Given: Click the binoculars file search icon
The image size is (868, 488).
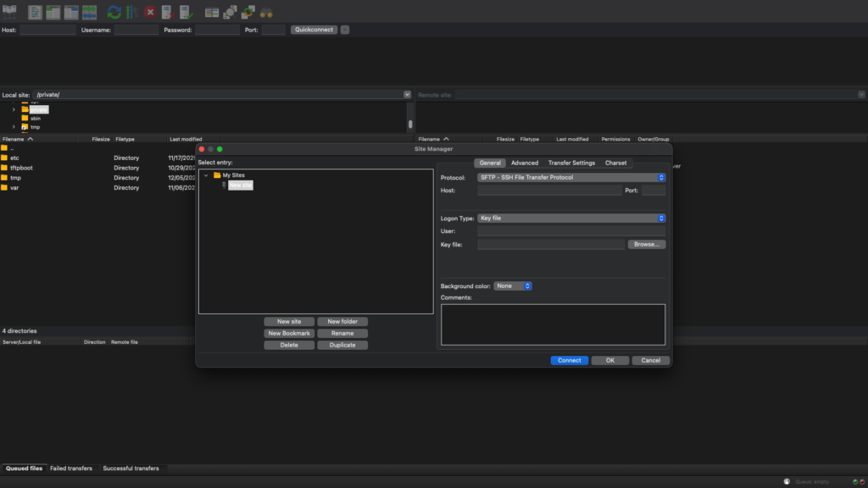Looking at the screenshot, I should click(x=266, y=12).
